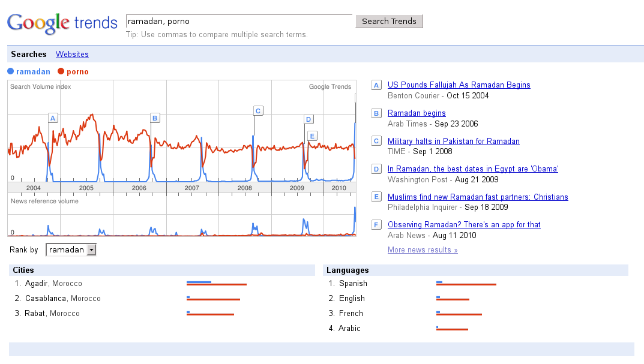Click the E icon beside Christians headline
This screenshot has width=644, height=364.
click(376, 197)
